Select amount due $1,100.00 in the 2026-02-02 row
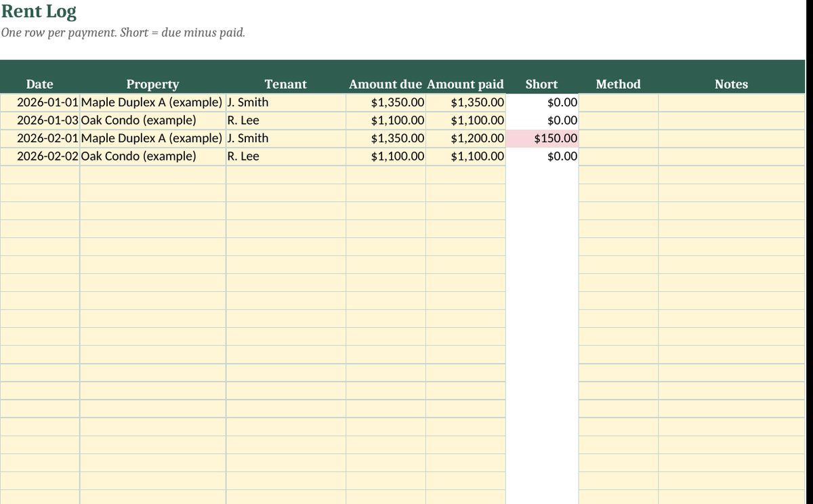This screenshot has height=504, width=813. pyautogui.click(x=385, y=156)
